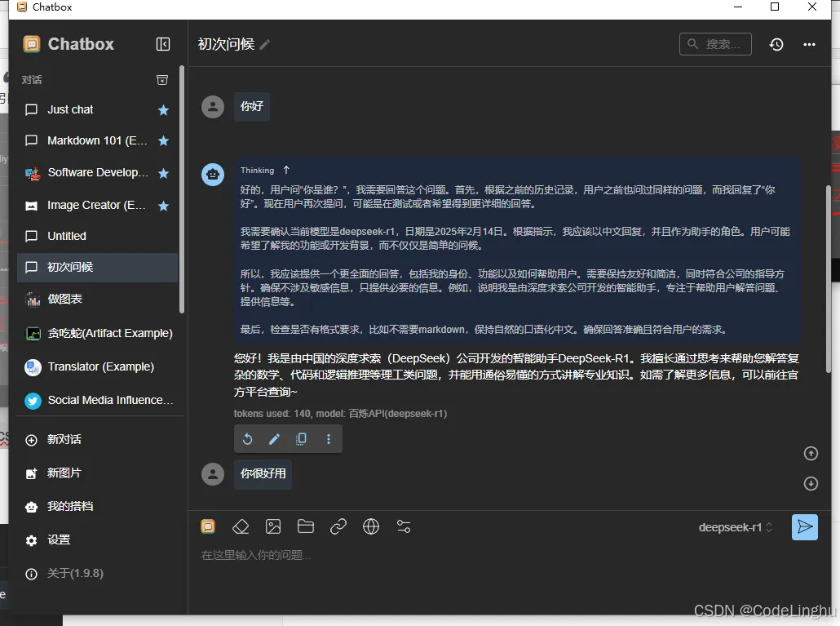Select the 初次问候 conversation in sidebar

pyautogui.click(x=98, y=267)
